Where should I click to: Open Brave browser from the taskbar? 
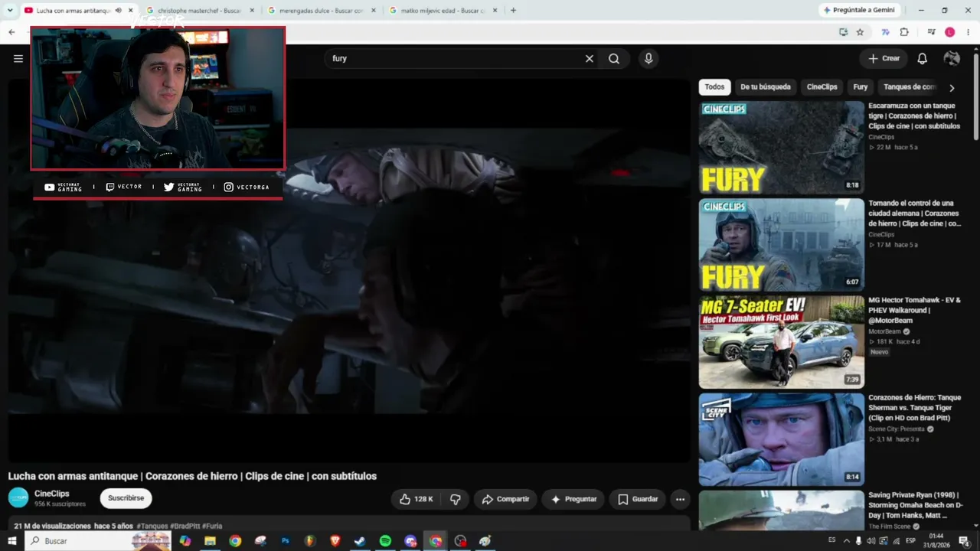[335, 541]
